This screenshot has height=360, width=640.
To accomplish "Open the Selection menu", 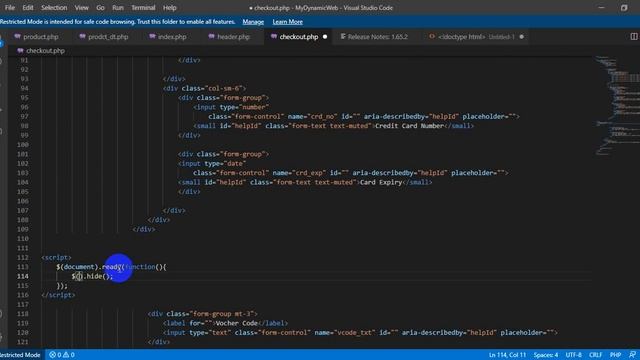I will click(54, 8).
